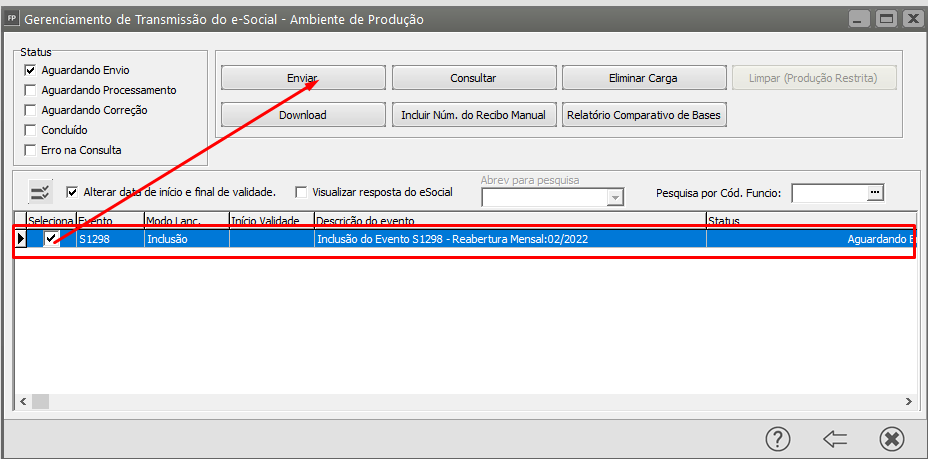Click the Aguardando status cell of S1298
This screenshot has height=459, width=928.
(811, 238)
